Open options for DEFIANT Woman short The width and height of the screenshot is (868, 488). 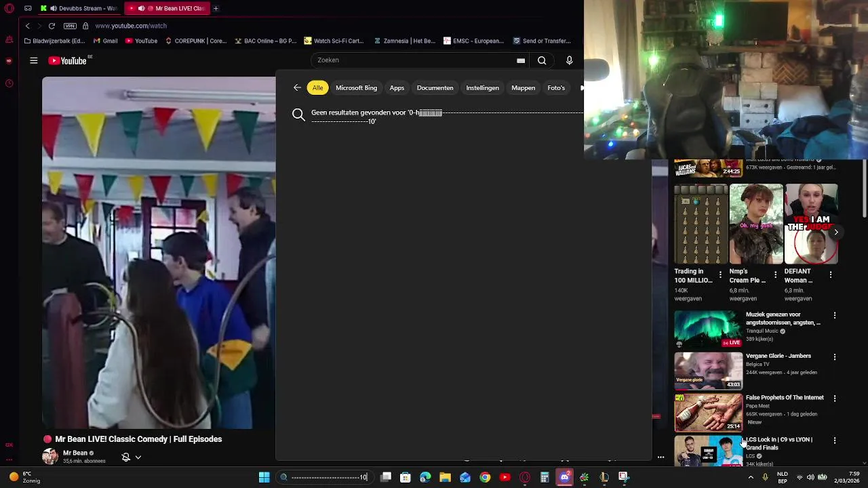[x=831, y=274]
